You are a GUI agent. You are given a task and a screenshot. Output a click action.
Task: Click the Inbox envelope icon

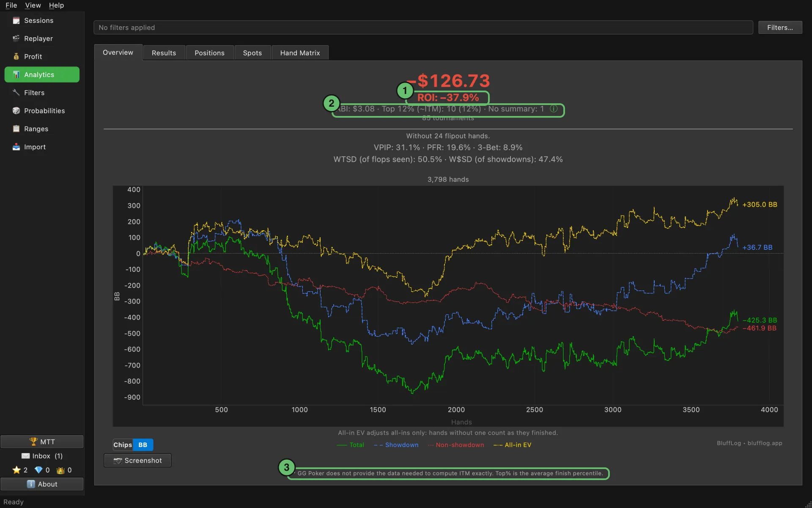(x=25, y=456)
